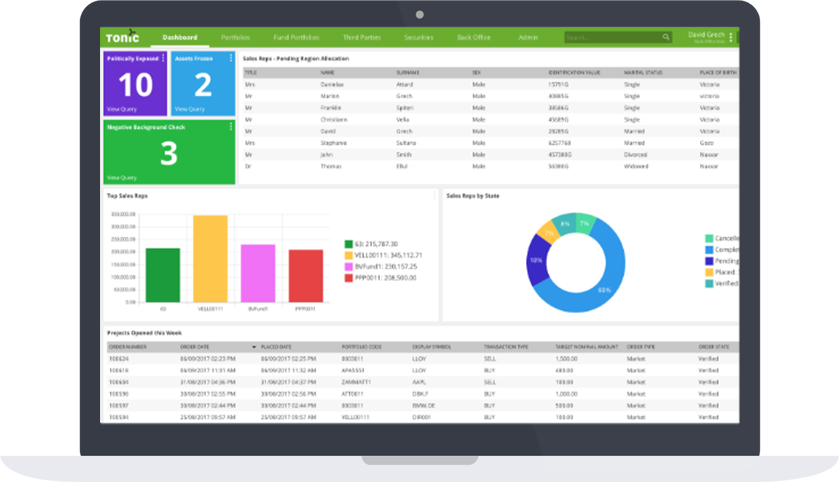Click the green 63 legend swatch

pos(347,244)
